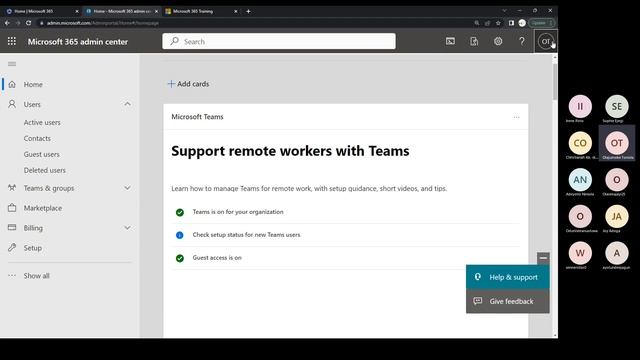The width and height of the screenshot is (640, 360).
Task: Select the SE participant avatar
Action: coord(617,107)
